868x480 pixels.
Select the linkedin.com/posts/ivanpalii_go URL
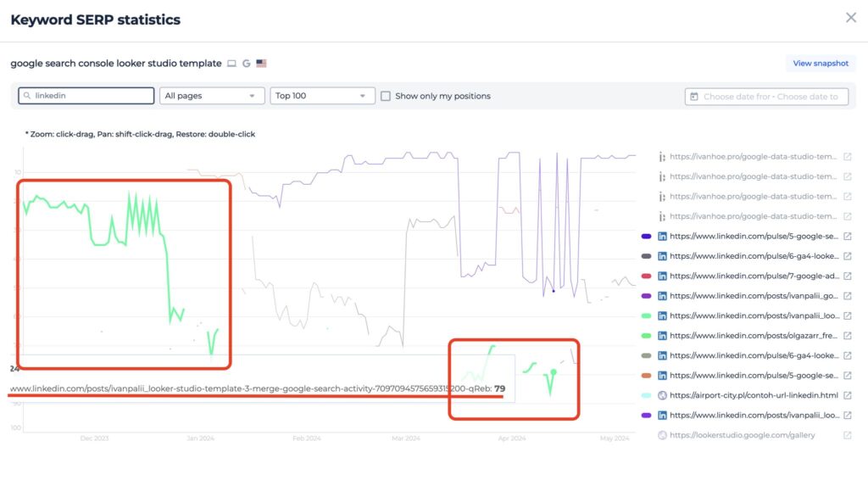tap(754, 296)
